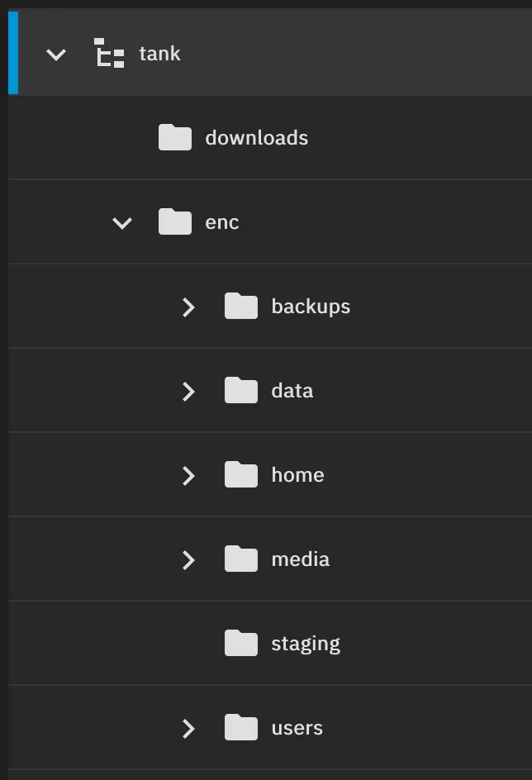This screenshot has height=780, width=532.
Task: Click the home folder icon
Action: coord(241,475)
